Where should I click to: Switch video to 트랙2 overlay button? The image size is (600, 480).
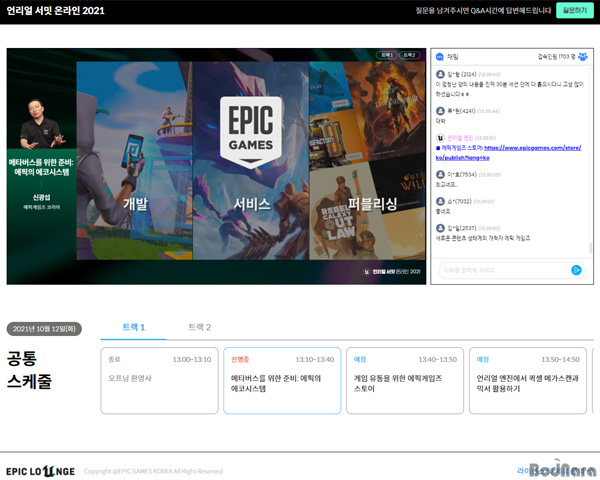click(x=409, y=55)
